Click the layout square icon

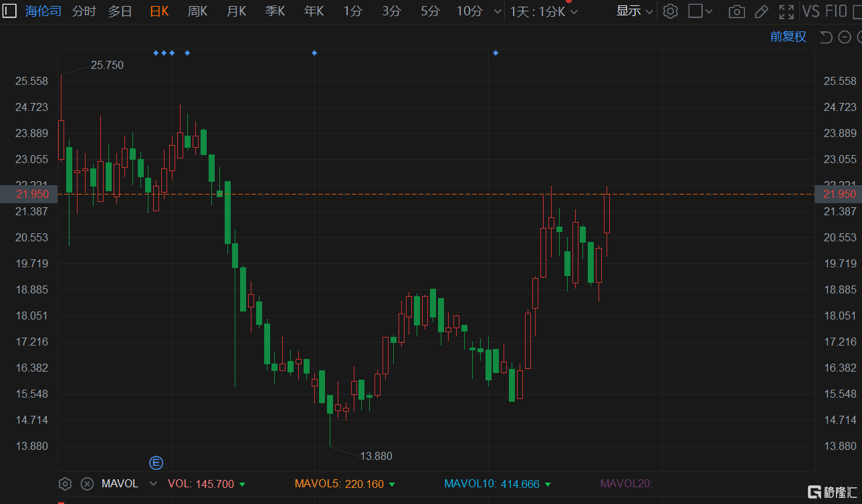[695, 11]
